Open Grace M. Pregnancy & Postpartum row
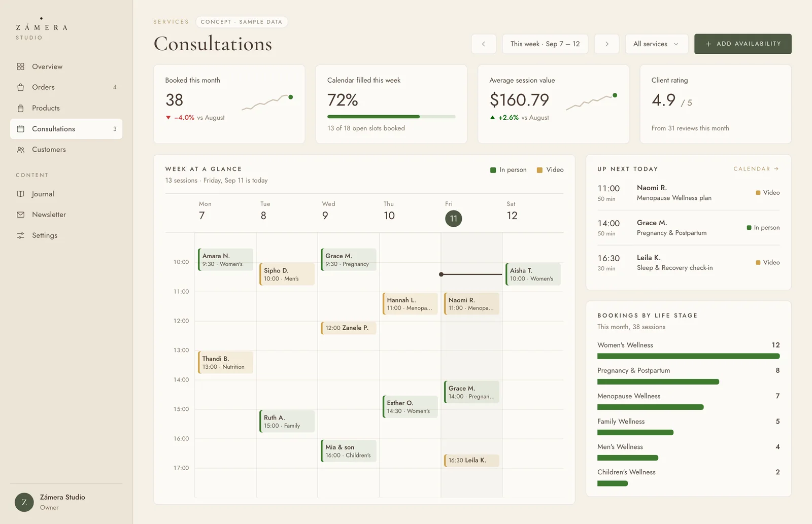This screenshot has width=812, height=524. tap(688, 228)
